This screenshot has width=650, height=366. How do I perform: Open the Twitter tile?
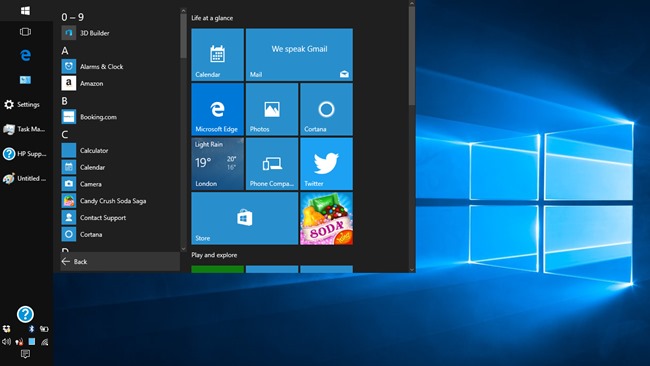pos(326,164)
